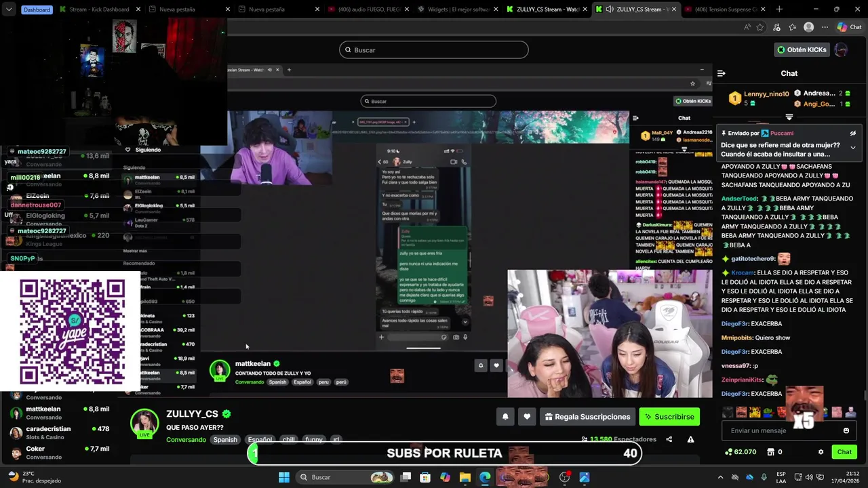Viewport: 868px width, 488px height.
Task: Select the funny tag
Action: pos(314,440)
